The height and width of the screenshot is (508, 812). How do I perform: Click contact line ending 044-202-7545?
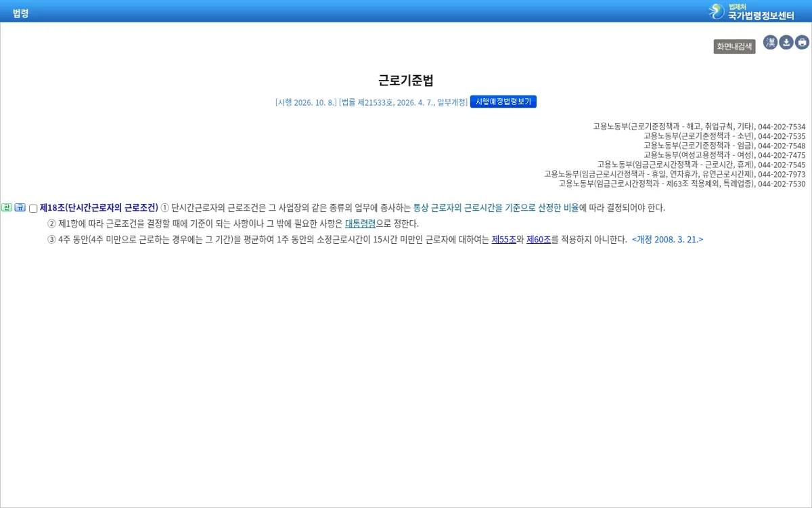click(701, 165)
